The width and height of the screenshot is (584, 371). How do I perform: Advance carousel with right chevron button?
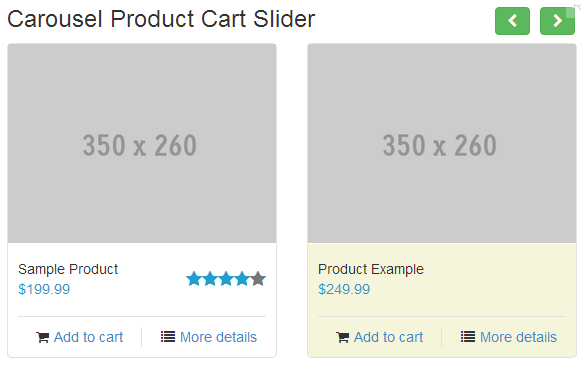557,21
